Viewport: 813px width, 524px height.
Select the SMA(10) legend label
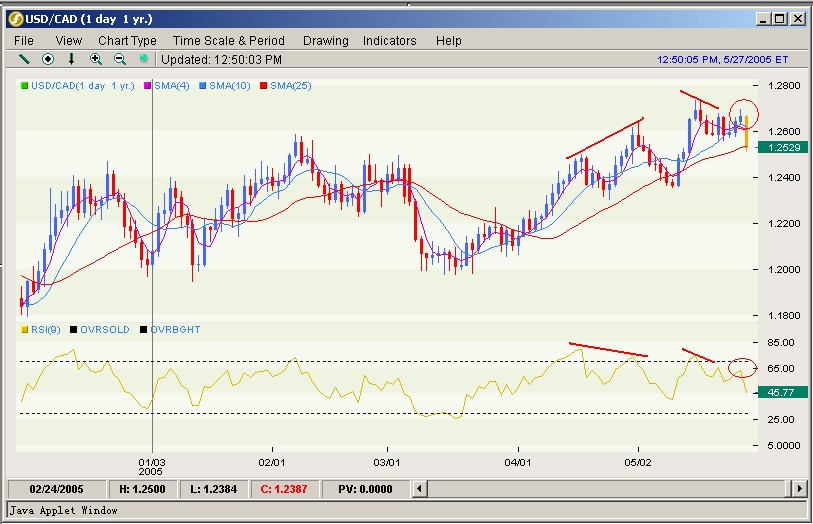230,86
